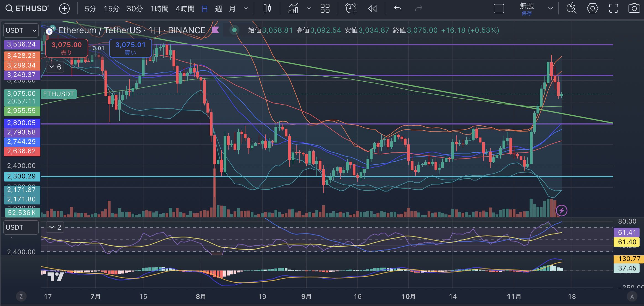Click the 2,955.55 green price label
The height and width of the screenshot is (306, 644).
22,111
